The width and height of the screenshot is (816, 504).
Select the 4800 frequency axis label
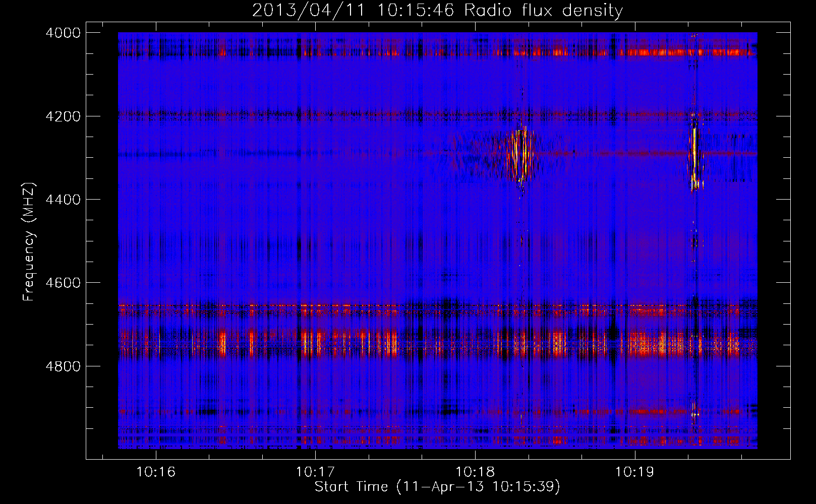[63, 366]
